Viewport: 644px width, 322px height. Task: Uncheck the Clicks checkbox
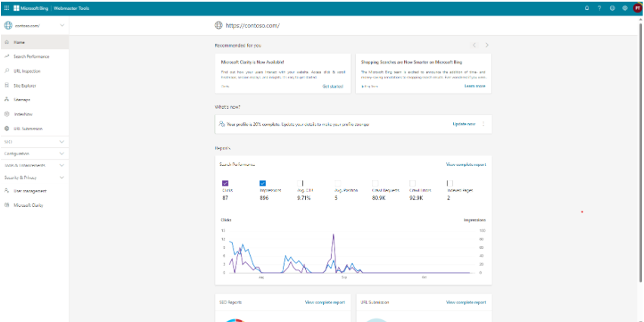[x=225, y=183]
